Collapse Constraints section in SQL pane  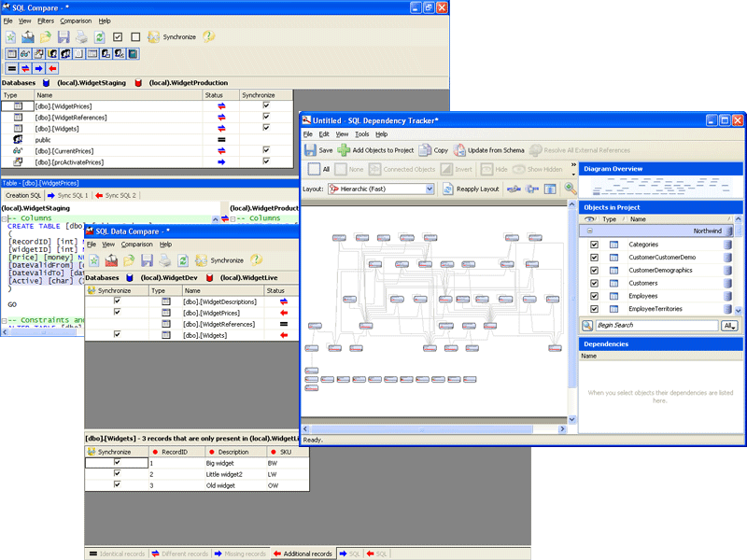click(4, 320)
